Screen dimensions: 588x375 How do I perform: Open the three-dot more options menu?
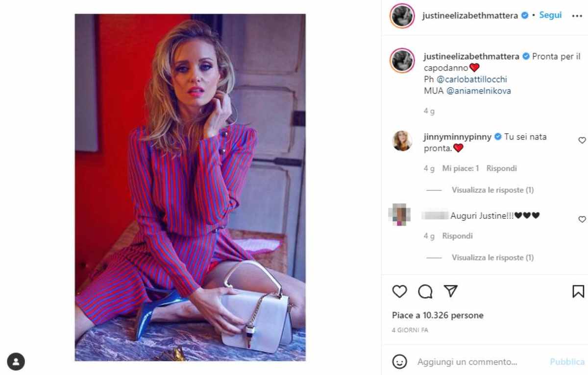click(576, 16)
